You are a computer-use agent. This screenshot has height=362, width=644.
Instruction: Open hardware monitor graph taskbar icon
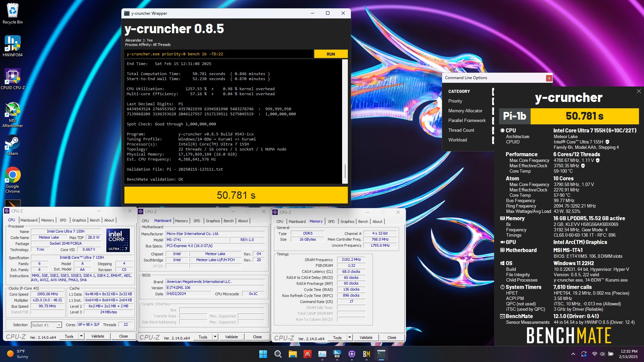[x=322, y=354]
